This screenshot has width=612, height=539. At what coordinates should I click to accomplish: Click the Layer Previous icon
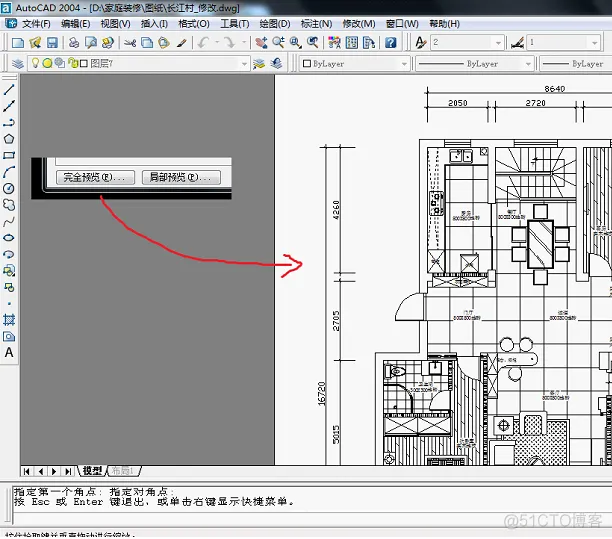coord(276,64)
